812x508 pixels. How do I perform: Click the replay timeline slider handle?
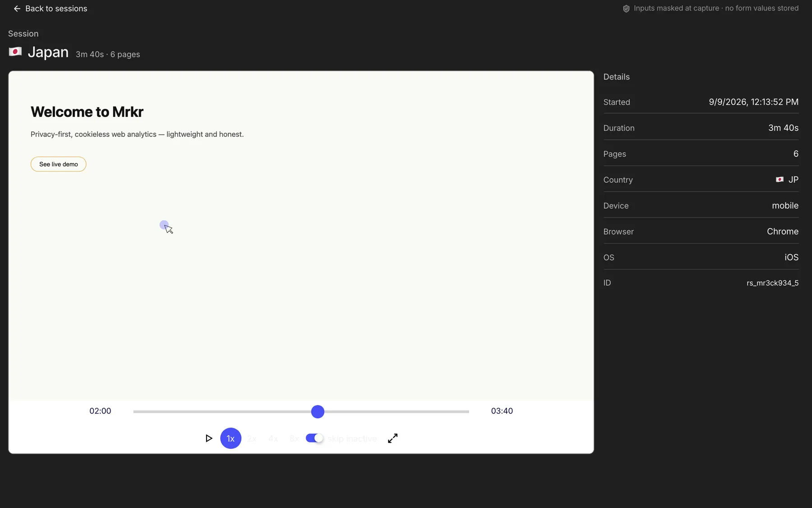(318, 412)
